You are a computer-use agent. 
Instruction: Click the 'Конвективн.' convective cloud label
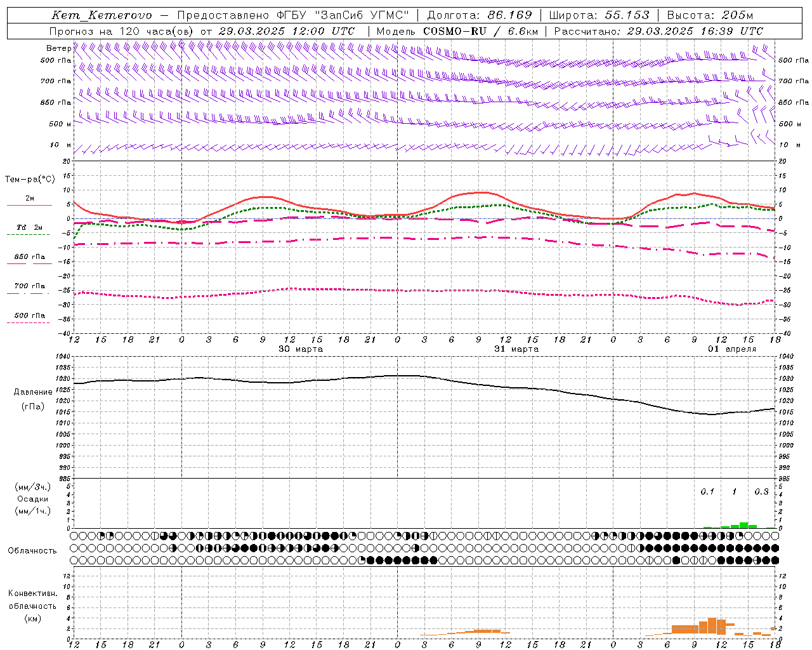(33, 594)
